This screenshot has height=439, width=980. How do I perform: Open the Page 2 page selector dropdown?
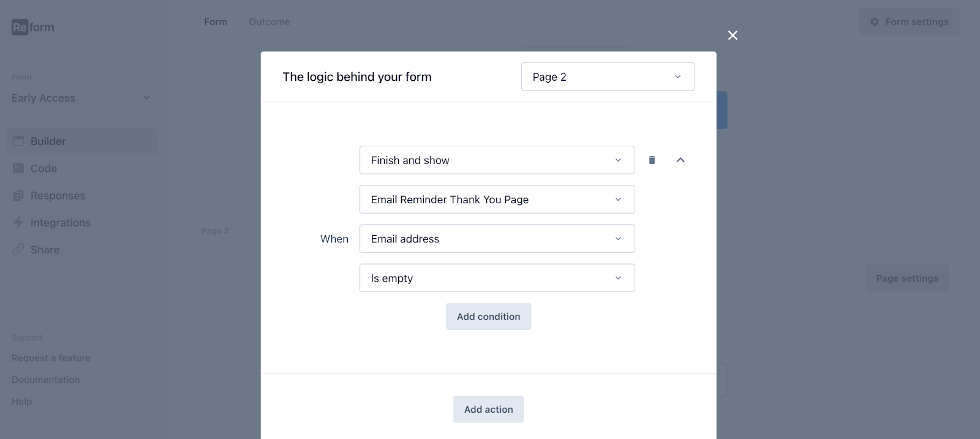[x=608, y=77]
